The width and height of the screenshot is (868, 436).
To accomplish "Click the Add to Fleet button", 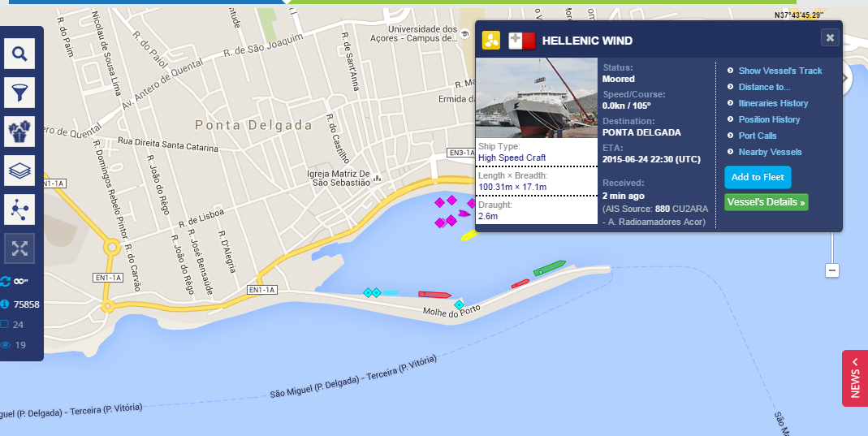I will coord(758,177).
